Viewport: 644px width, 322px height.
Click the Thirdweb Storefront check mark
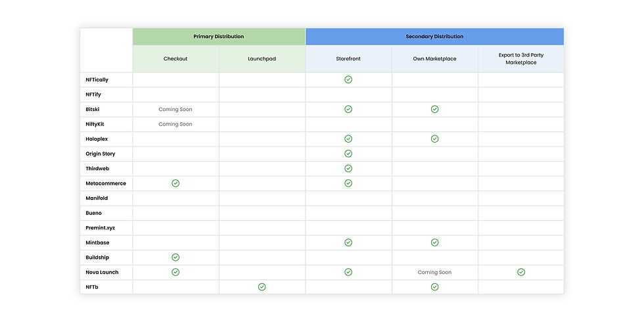pos(348,168)
